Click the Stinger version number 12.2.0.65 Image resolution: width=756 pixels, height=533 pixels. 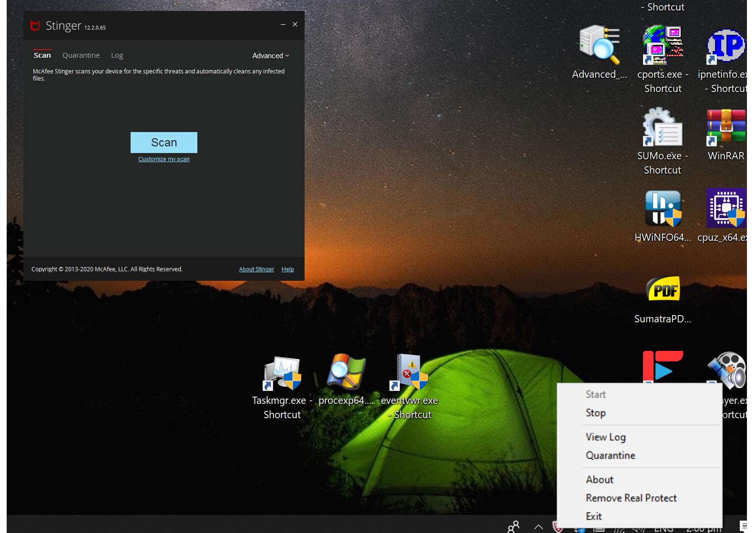click(x=95, y=28)
